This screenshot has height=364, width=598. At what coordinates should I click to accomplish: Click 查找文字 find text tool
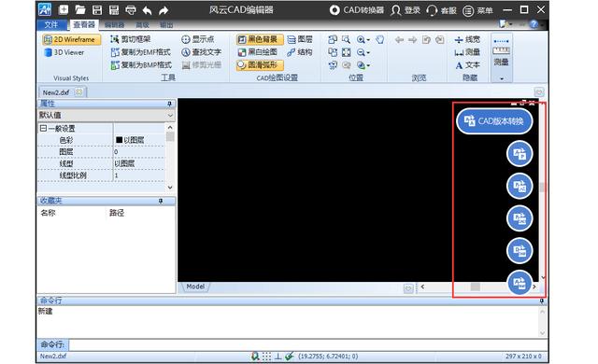click(x=202, y=52)
